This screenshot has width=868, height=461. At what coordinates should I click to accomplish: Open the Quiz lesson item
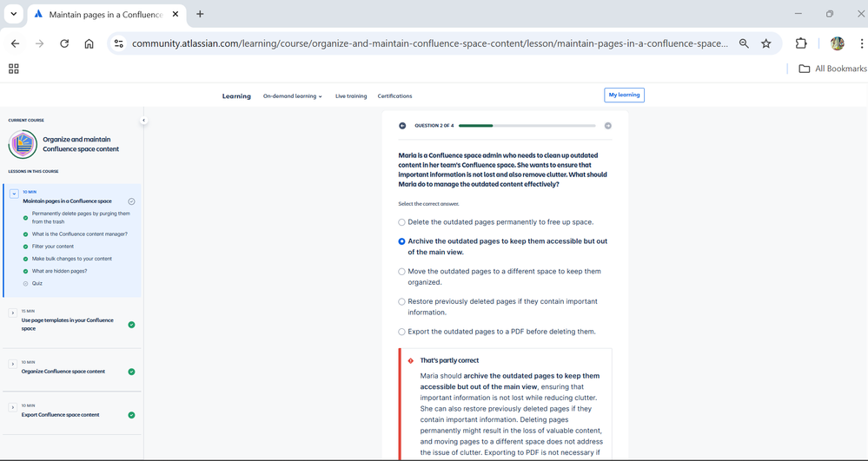[x=37, y=283]
